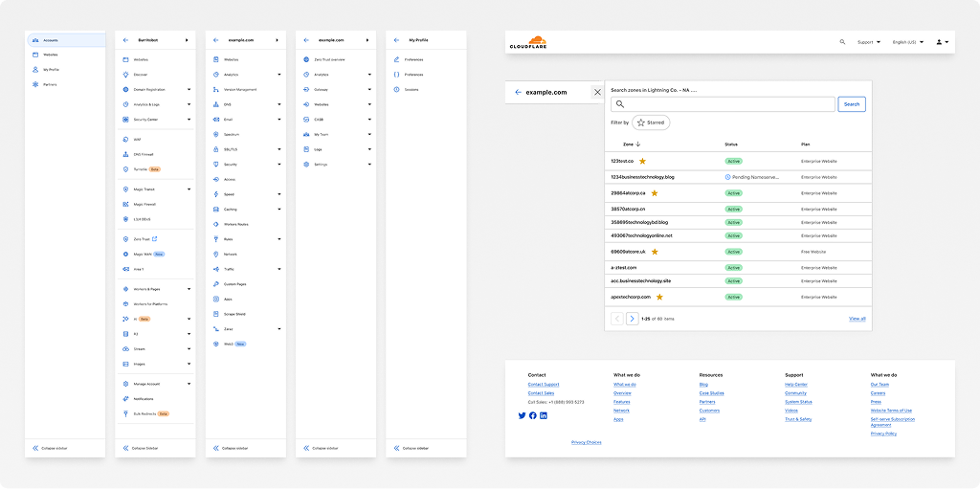980x489 pixels.
Task: Open the Privacy Choices link
Action: [587, 442]
